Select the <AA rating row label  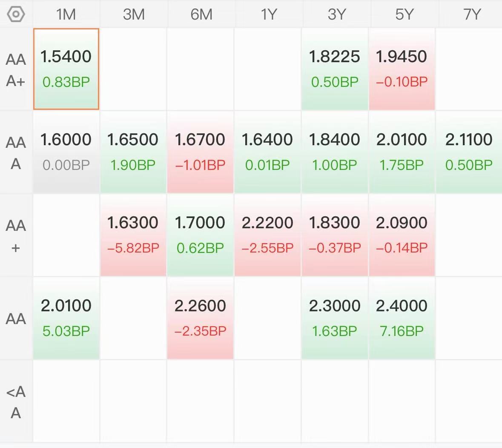pyautogui.click(x=16, y=402)
